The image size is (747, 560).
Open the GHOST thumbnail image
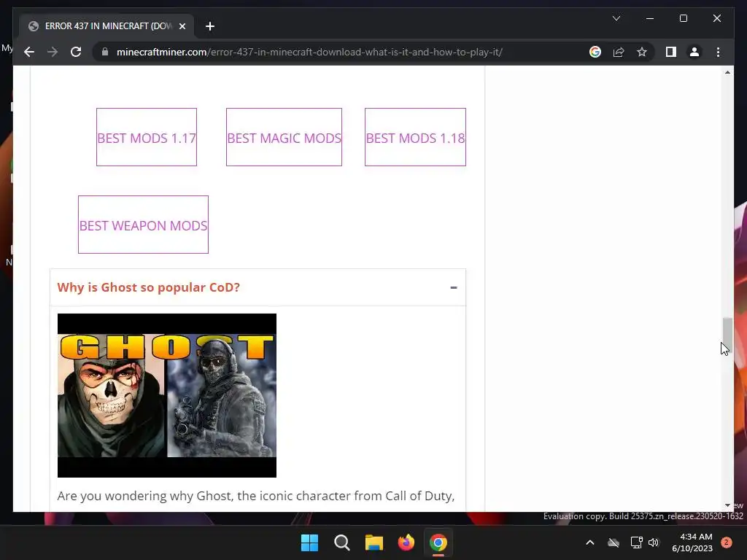click(167, 395)
